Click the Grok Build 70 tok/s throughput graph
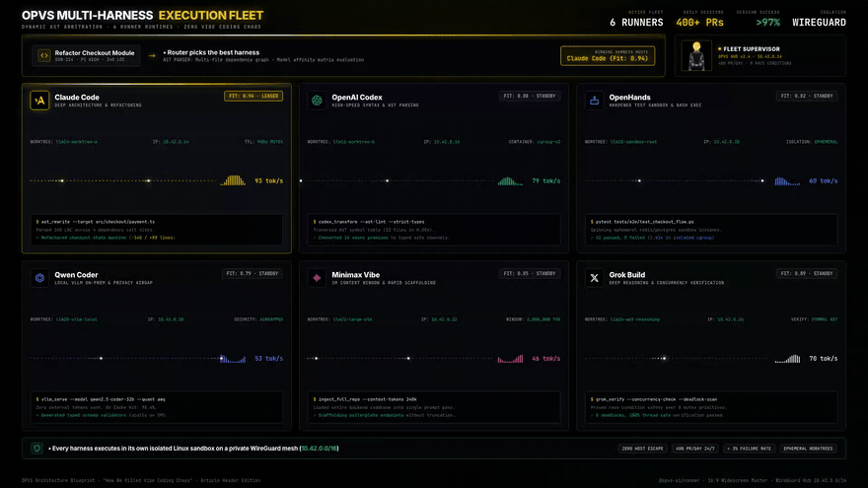 point(788,359)
